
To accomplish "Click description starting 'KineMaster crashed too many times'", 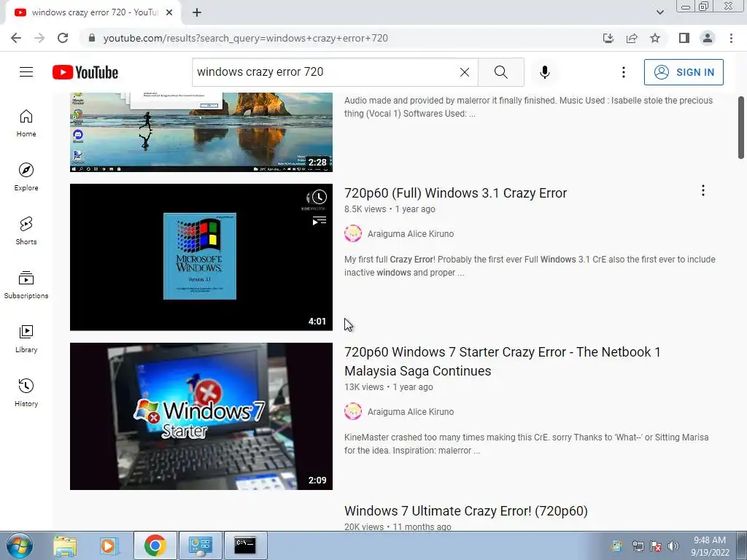I will pyautogui.click(x=527, y=444).
